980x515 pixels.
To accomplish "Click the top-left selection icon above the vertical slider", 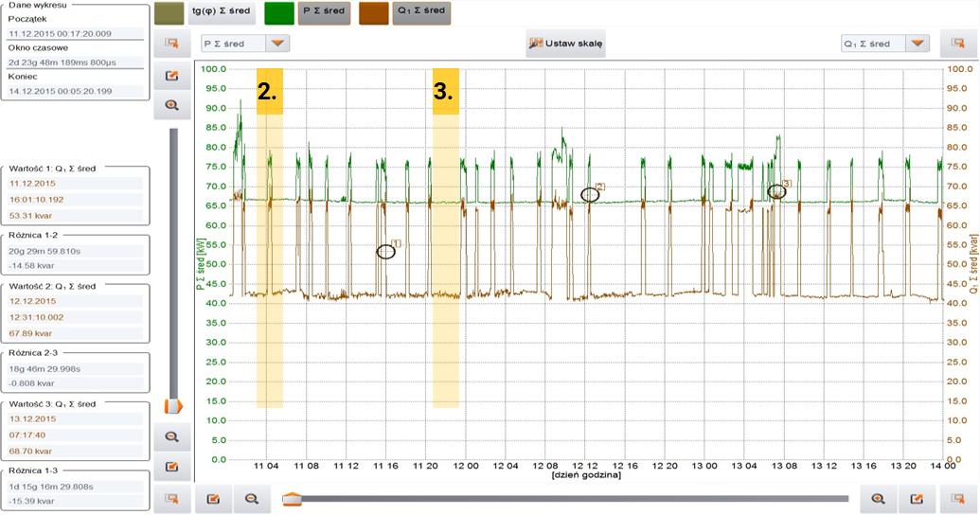I will pyautogui.click(x=171, y=44).
